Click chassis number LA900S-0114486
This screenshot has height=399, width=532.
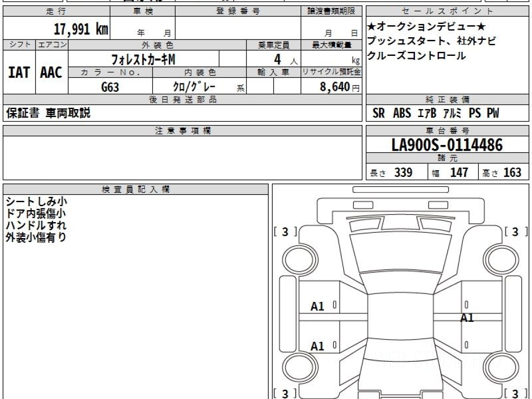click(x=447, y=145)
